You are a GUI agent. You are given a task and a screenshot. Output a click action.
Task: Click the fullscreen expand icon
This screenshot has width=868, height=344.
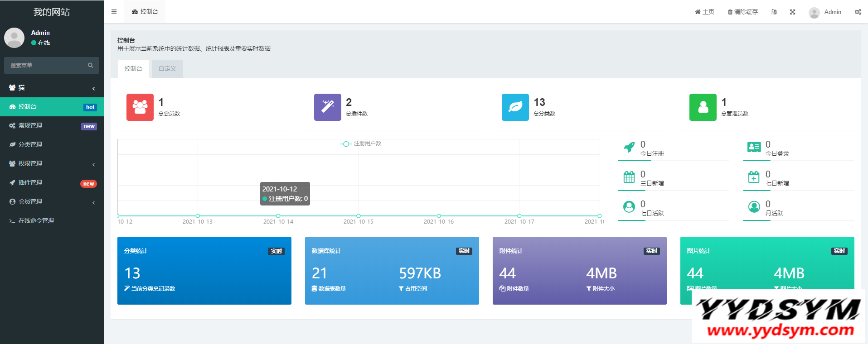792,12
